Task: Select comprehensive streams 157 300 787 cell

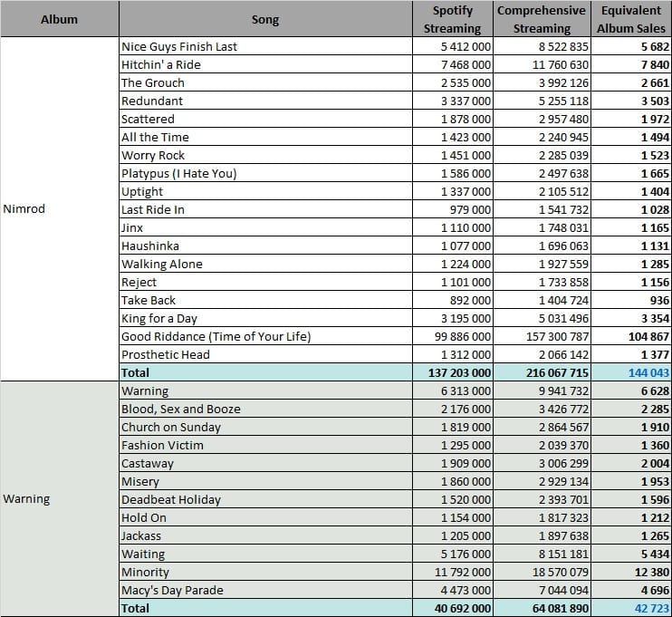Action: (542, 336)
